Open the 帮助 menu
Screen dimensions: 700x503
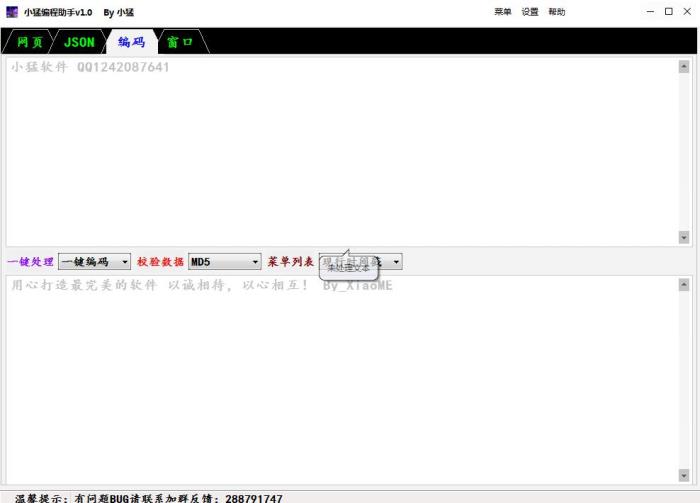(557, 12)
